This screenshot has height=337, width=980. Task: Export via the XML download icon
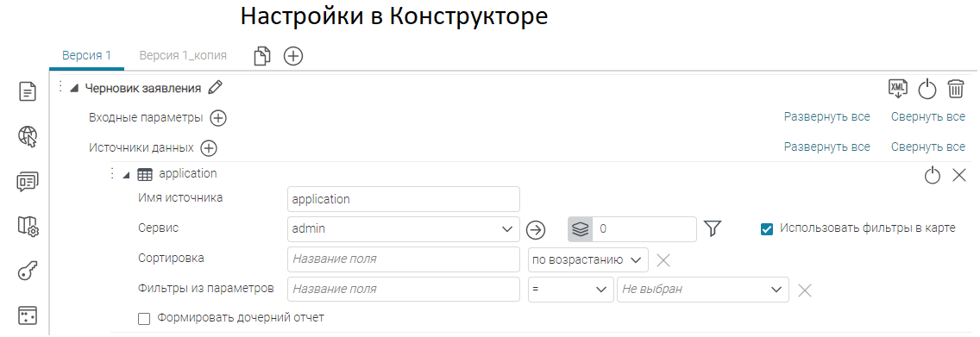[x=897, y=89]
